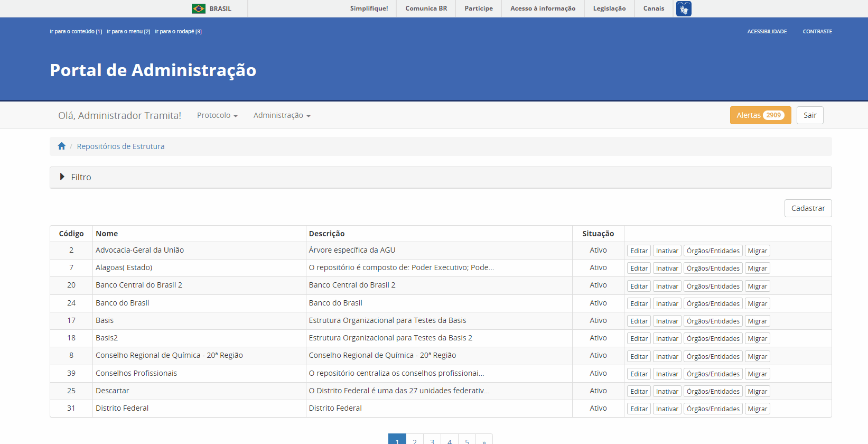The height and width of the screenshot is (444, 868).
Task: Inativar the Distrito Federal repository
Action: (x=667, y=409)
